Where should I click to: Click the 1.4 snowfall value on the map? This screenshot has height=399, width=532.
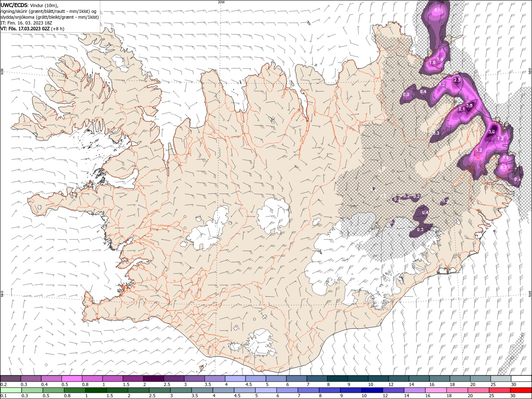(440, 59)
